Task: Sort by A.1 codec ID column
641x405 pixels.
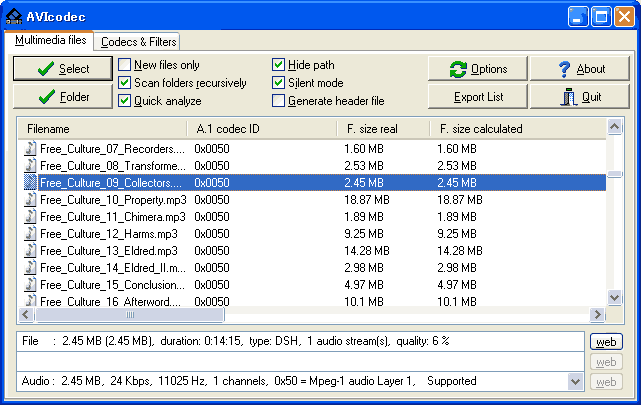Action: point(262,129)
